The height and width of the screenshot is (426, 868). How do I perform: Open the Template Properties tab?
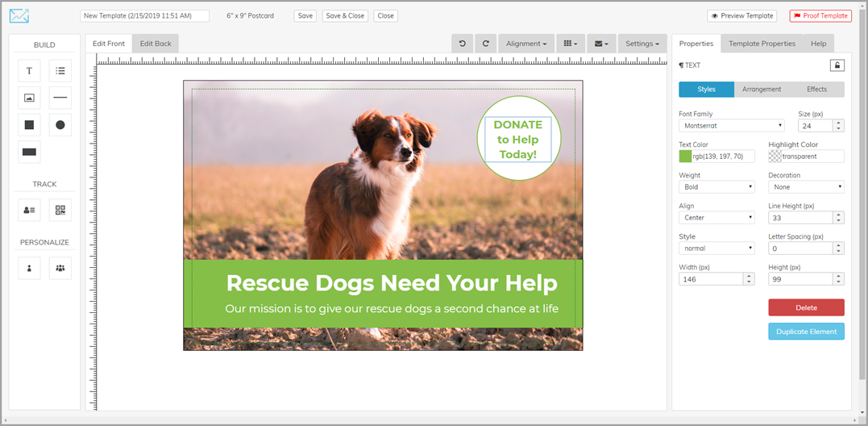coord(762,44)
